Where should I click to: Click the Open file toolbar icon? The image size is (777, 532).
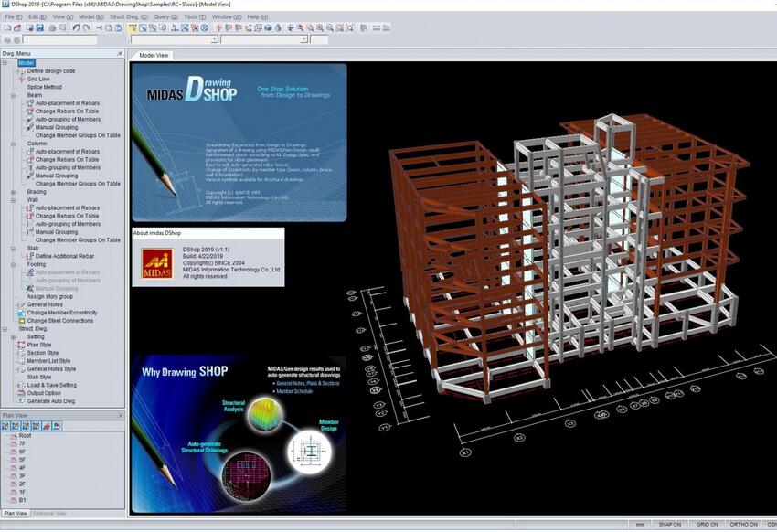(17, 28)
